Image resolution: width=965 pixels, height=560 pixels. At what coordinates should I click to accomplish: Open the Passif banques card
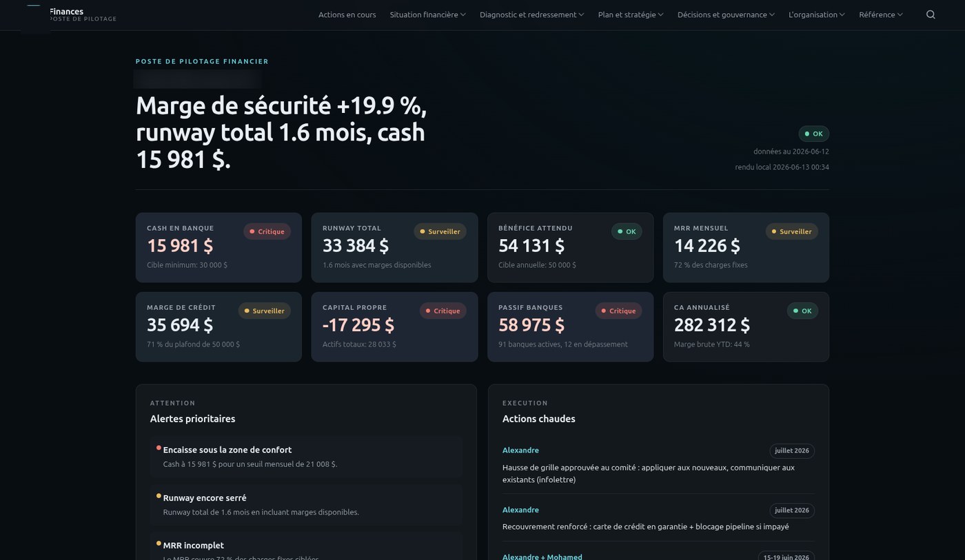(x=570, y=326)
